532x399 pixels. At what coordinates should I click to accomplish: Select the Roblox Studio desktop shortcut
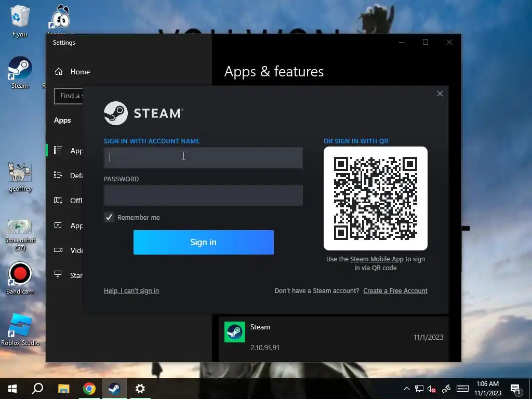point(20,330)
